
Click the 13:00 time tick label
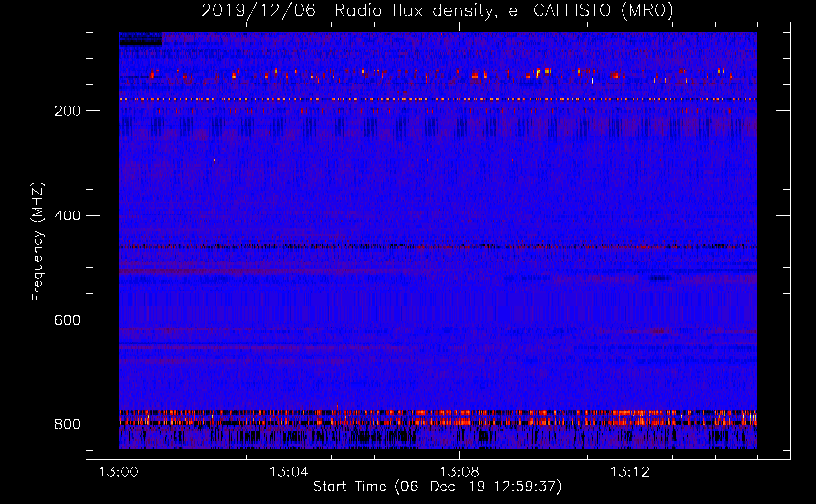pos(119,472)
